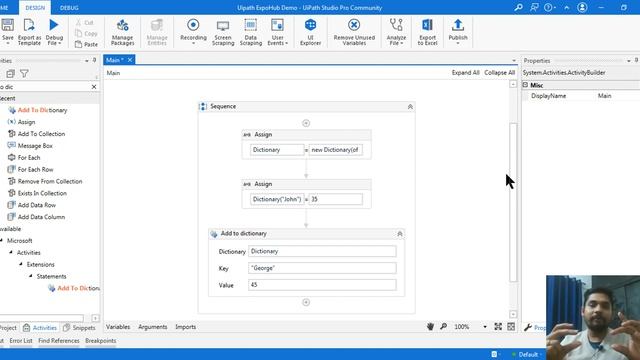Click fit to screen icon

pyautogui.click(x=498, y=327)
